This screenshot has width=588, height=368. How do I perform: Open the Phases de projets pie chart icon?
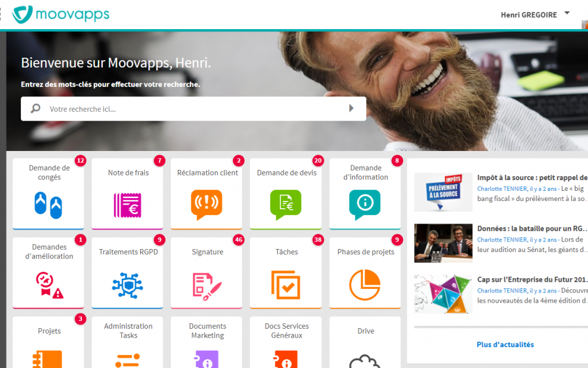(365, 285)
